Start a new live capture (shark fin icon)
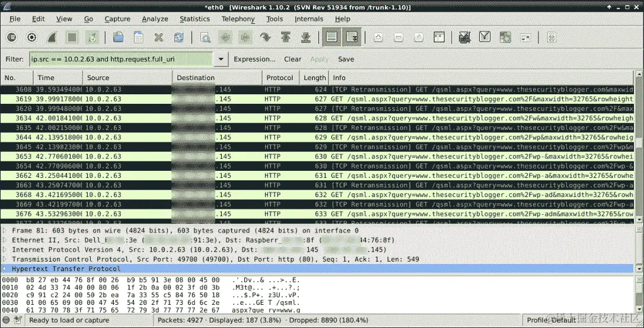644x328 pixels. tap(52, 37)
